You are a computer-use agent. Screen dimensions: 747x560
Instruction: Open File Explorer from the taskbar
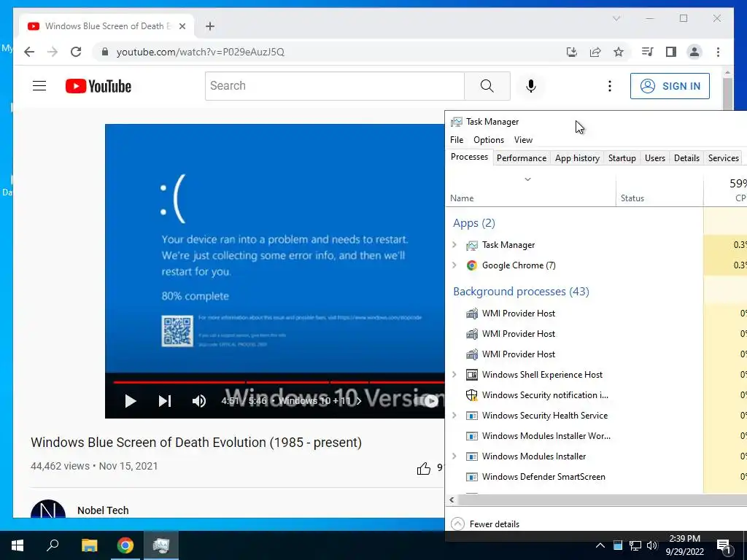[89, 545]
